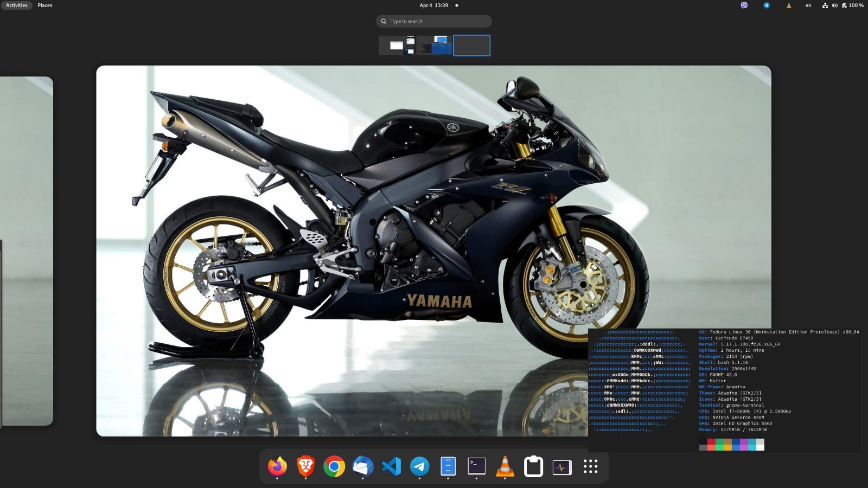This screenshot has width=868, height=488.
Task: Click the 'Packages: 2154 (rpm)' line
Action: (x=726, y=356)
